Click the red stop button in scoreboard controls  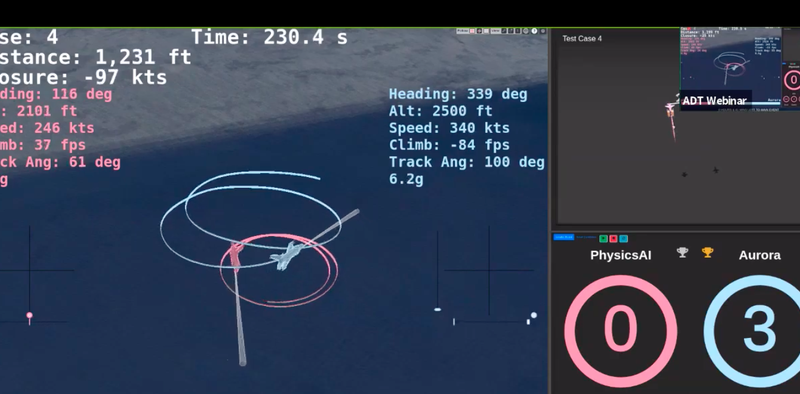[613, 238]
